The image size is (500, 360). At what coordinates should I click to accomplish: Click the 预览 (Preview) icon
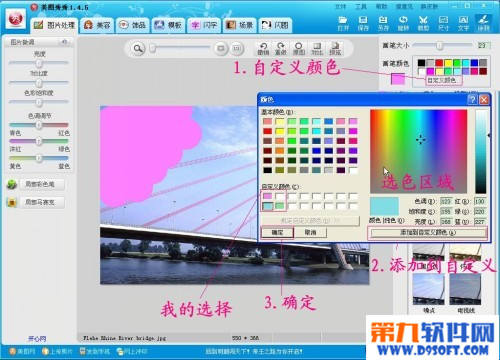click(x=335, y=49)
